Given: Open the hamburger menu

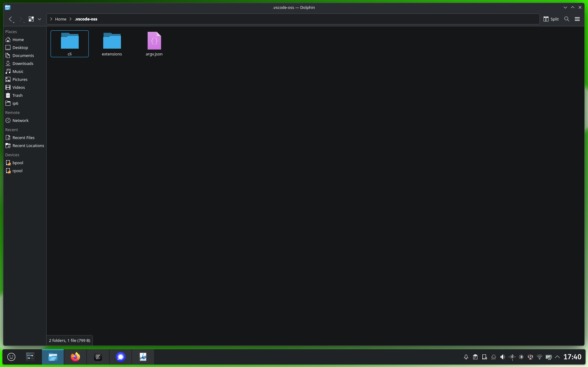Looking at the screenshot, I should point(577,19).
